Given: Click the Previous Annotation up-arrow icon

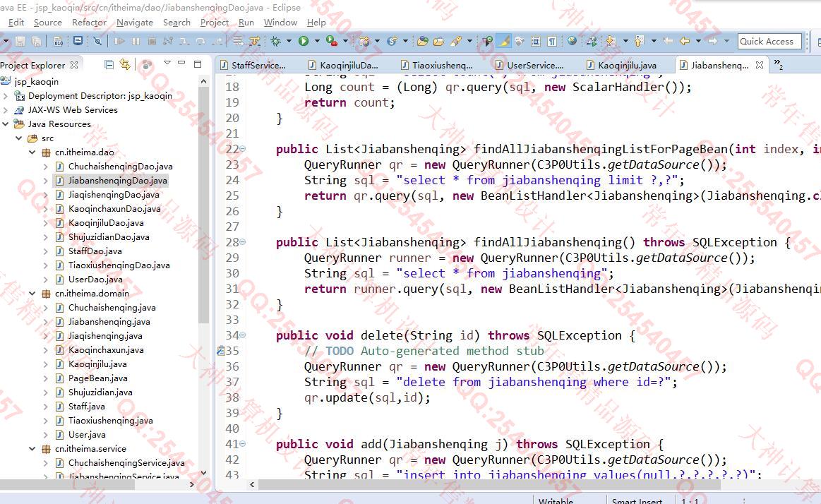Looking at the screenshot, I should pos(638,41).
